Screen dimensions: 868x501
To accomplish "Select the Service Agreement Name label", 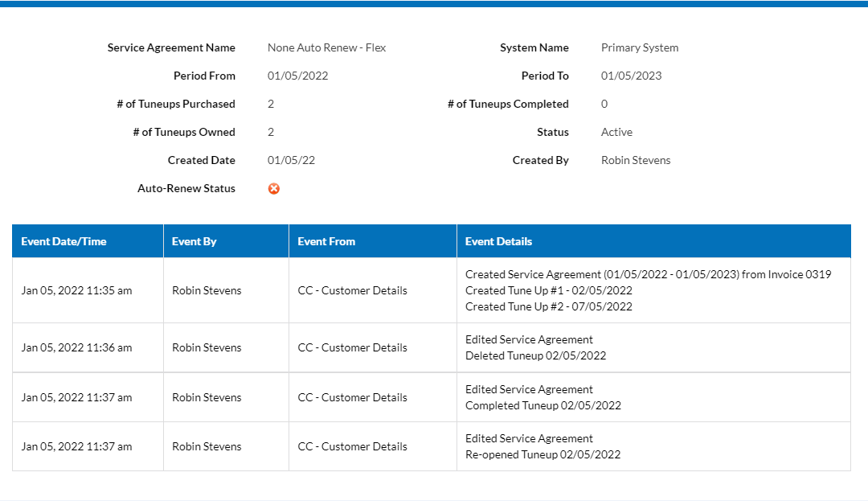I will click(171, 47).
